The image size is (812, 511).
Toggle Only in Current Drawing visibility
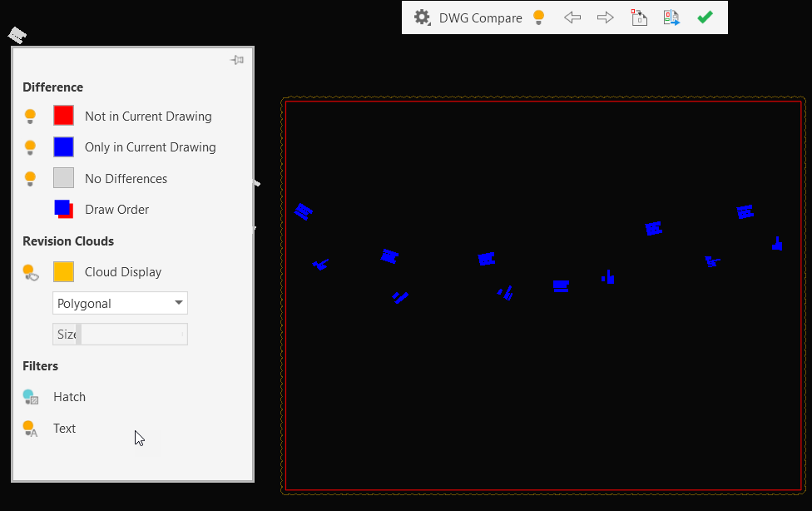[30, 147]
